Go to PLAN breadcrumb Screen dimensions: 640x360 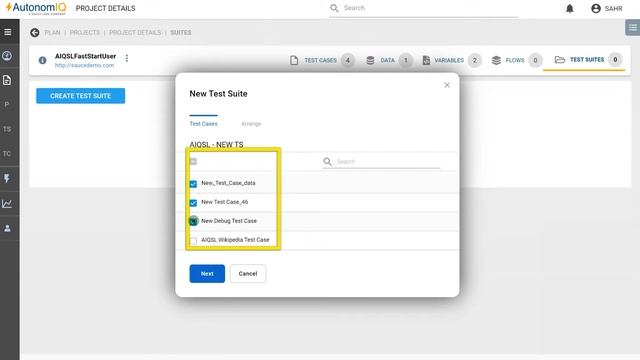[52, 33]
